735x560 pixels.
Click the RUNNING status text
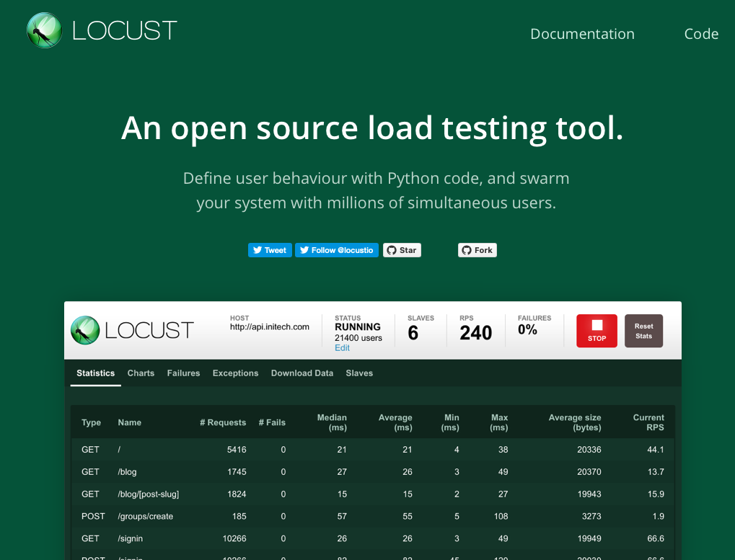358,326
